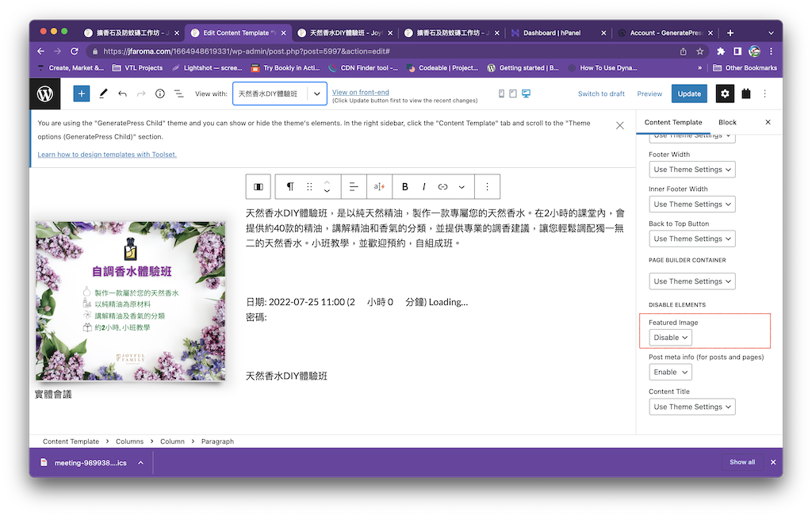Click the dynamic source a| icon
The width and height of the screenshot is (812, 516).
point(380,187)
